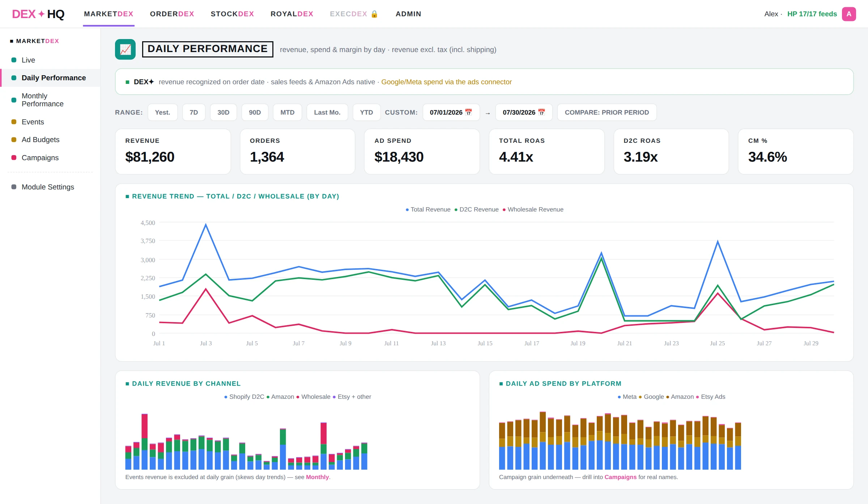Select the Yest. range button

click(x=162, y=112)
